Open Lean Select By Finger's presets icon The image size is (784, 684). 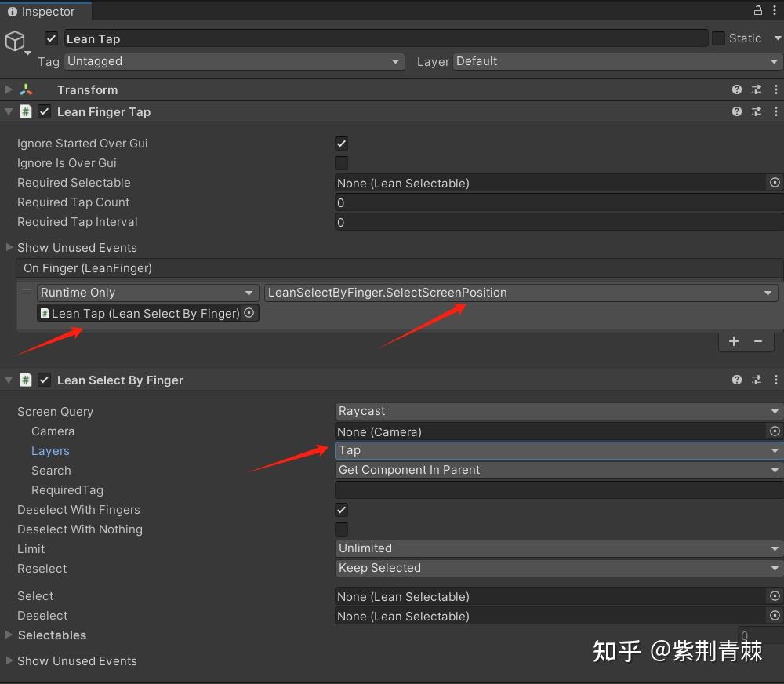(x=757, y=380)
